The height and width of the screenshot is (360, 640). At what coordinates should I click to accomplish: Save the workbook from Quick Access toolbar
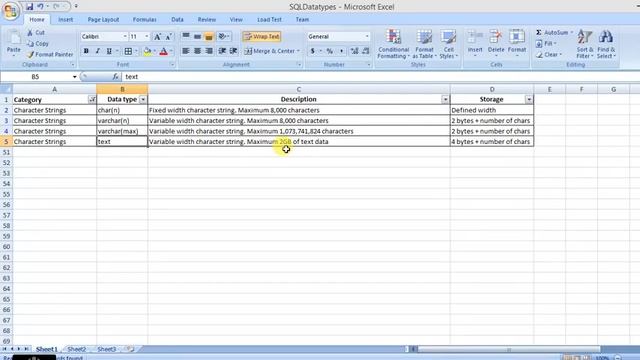[x=29, y=7]
